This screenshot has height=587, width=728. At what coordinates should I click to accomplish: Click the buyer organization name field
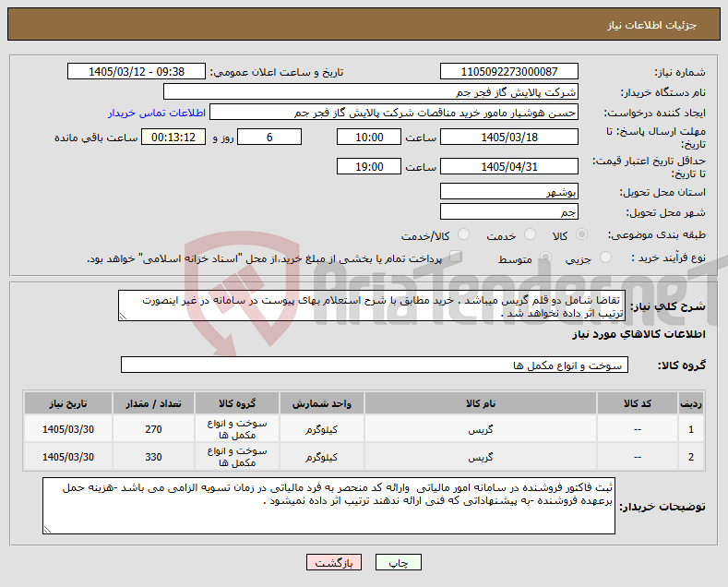371,92
